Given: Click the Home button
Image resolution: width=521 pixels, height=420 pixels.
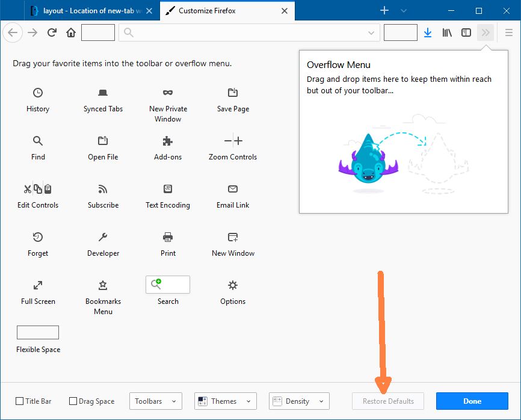Looking at the screenshot, I should (71, 32).
